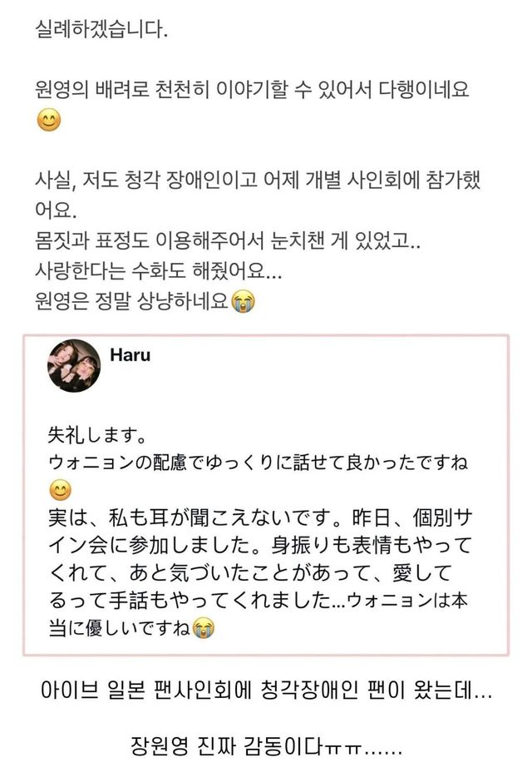
Task: Click the text 원영은 정말 상냥하네요
Action: pyautogui.click(x=133, y=302)
